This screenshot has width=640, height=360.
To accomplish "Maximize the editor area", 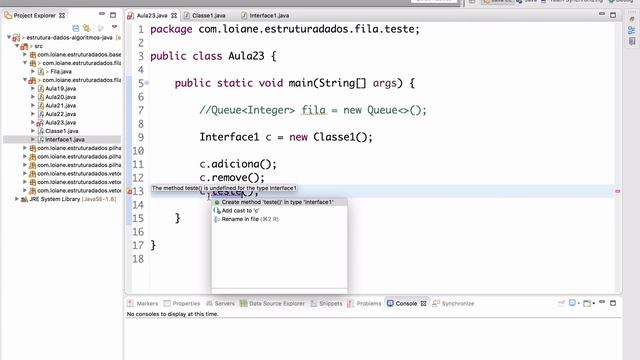I will click(613, 15).
